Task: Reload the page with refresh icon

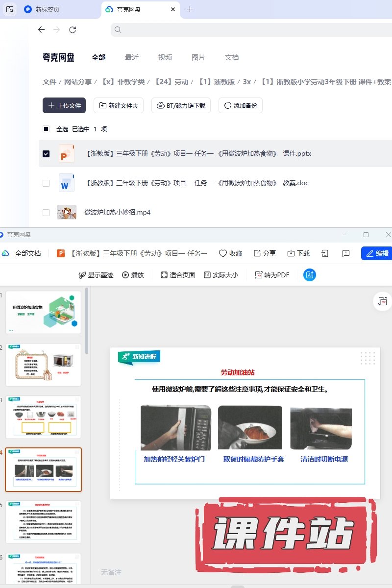Action: pos(73,30)
